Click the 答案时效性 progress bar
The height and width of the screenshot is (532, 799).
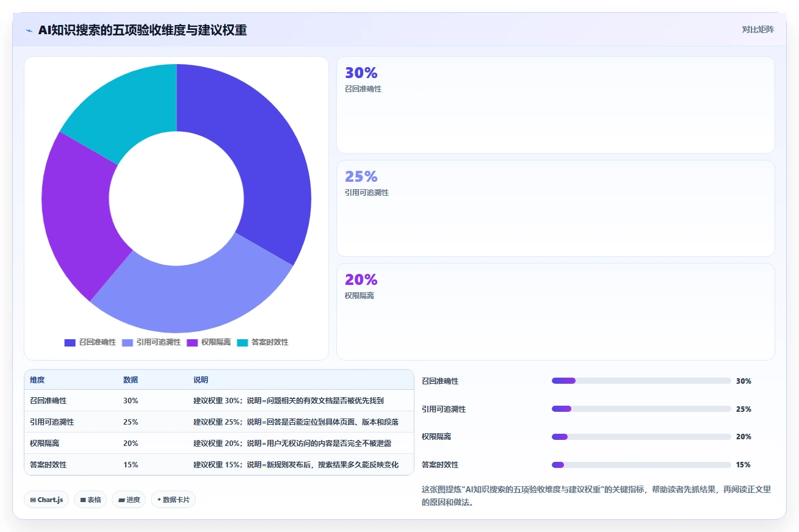pos(641,465)
